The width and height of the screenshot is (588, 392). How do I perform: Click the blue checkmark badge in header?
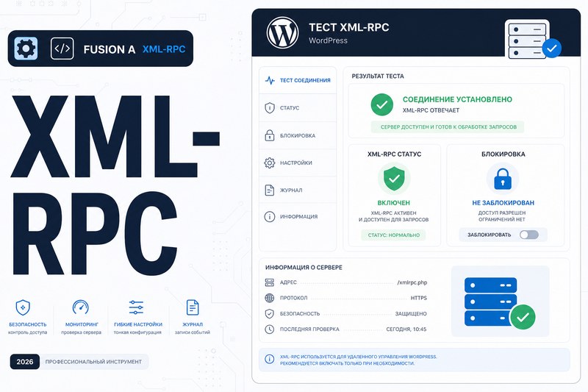[552, 49]
